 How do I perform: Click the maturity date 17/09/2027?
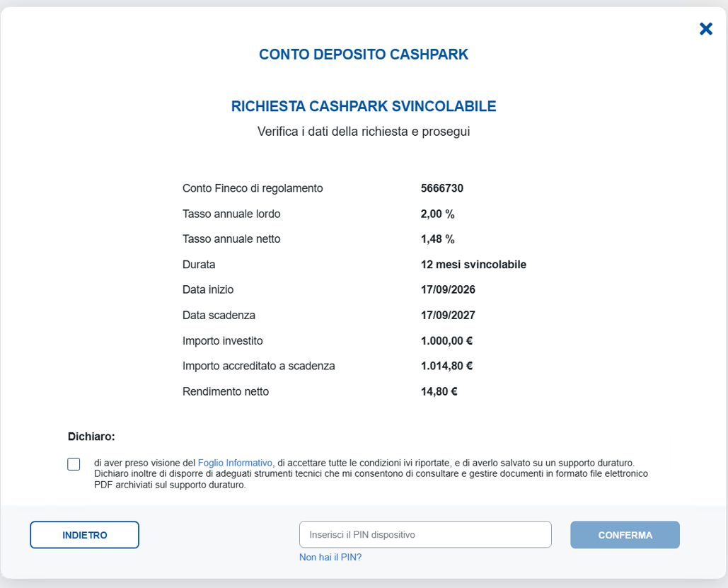click(448, 315)
